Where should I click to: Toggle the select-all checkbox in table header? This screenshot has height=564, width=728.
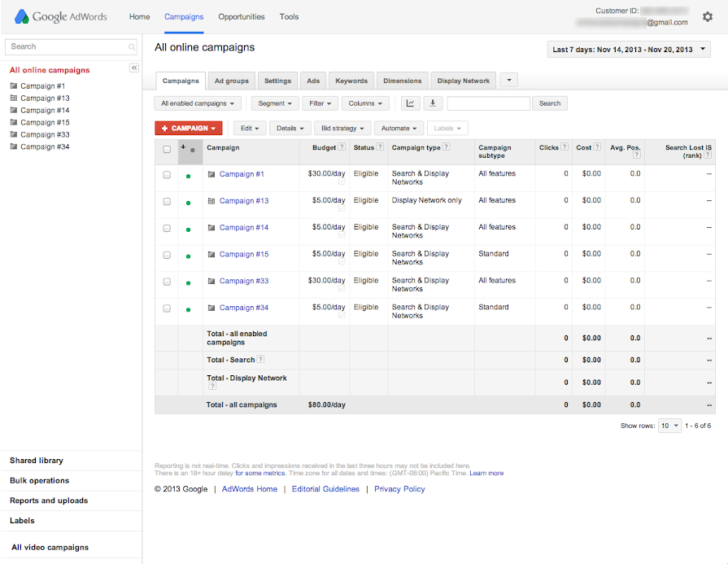[x=167, y=149]
